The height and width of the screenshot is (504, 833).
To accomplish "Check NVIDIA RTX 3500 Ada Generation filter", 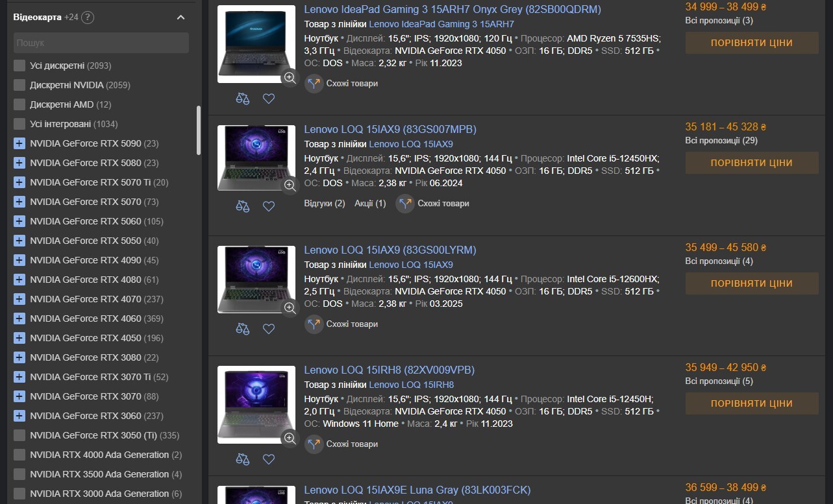I will pyautogui.click(x=19, y=474).
